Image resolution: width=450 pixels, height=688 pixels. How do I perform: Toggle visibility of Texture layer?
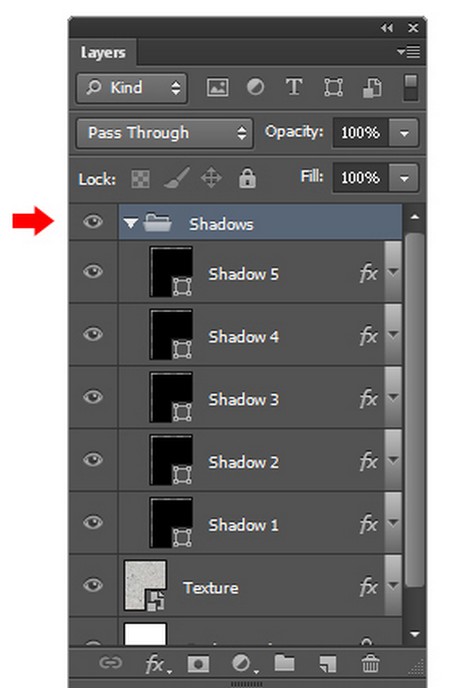point(93,585)
